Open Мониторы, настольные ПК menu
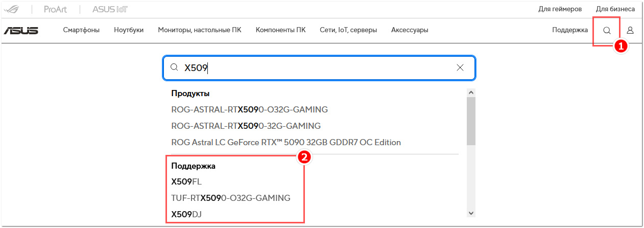The image size is (644, 228). pyautogui.click(x=200, y=30)
